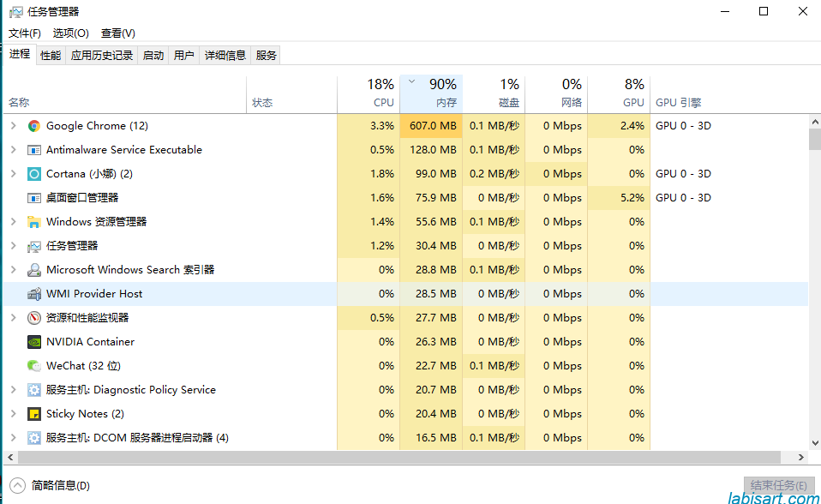Click the Sticky Notes icon
This screenshot has height=504, width=821.
pyautogui.click(x=34, y=414)
